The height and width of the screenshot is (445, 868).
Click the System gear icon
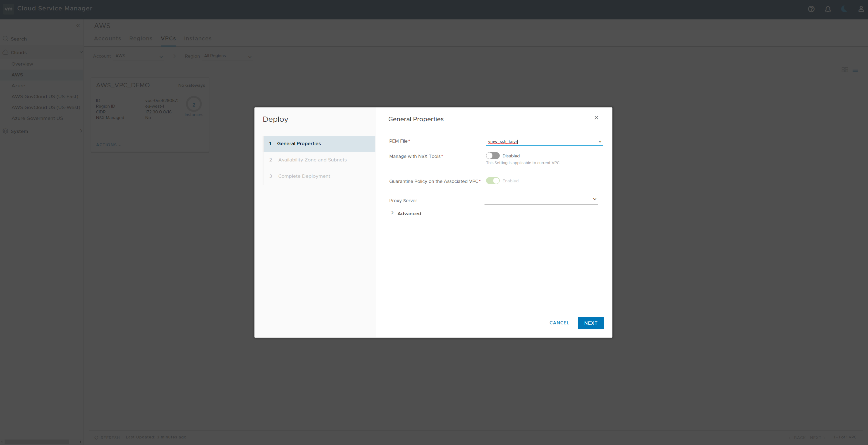coord(5,131)
